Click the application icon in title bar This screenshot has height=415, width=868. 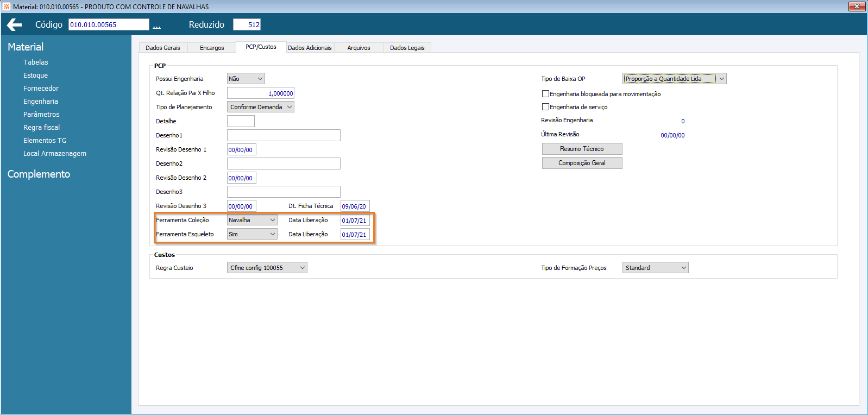point(7,7)
